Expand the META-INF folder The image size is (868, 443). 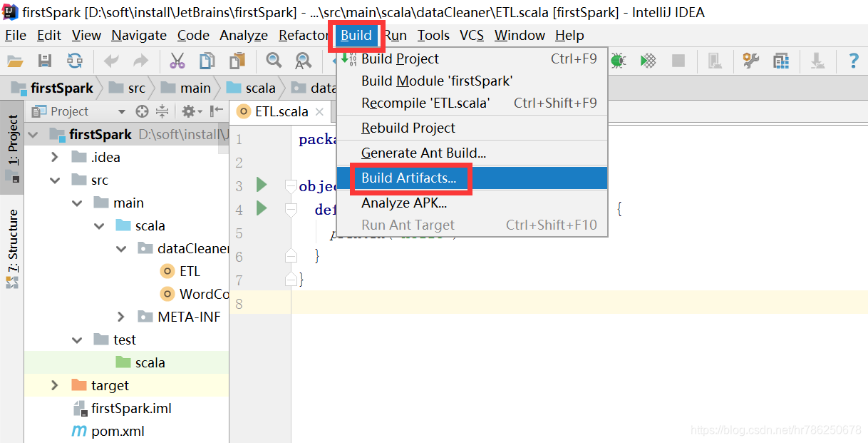click(121, 317)
